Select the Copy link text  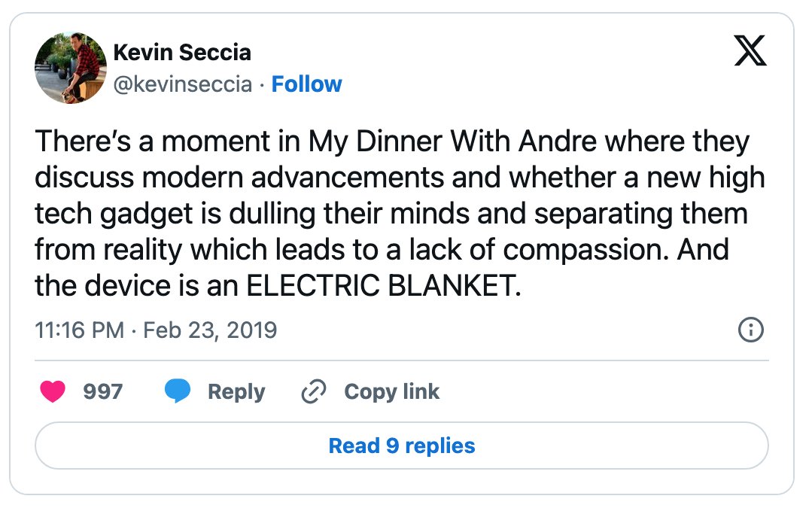click(391, 392)
